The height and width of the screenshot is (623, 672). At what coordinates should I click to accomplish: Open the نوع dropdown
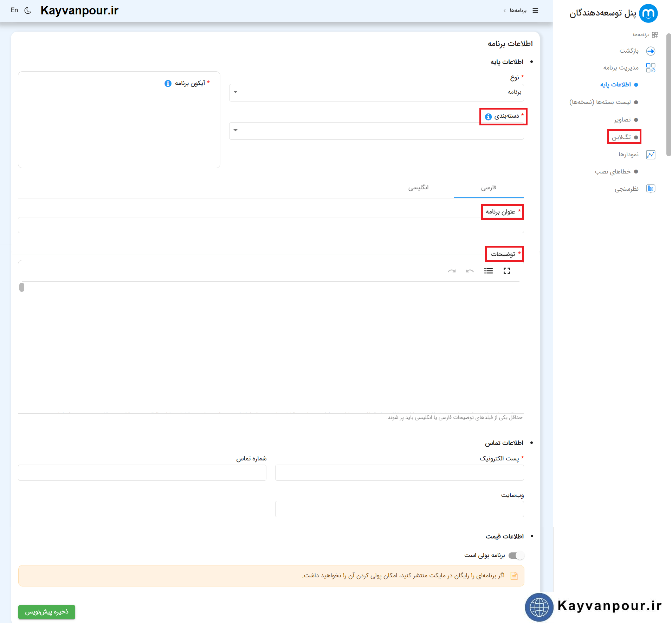tap(376, 92)
